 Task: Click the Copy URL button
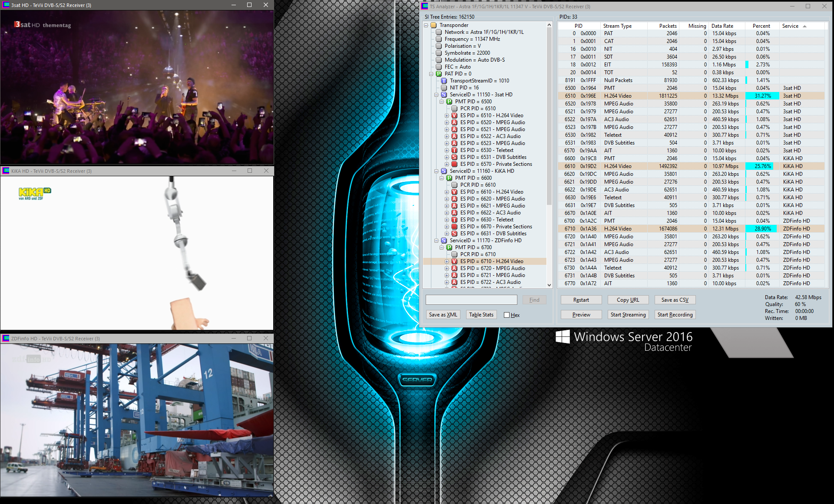tap(628, 300)
